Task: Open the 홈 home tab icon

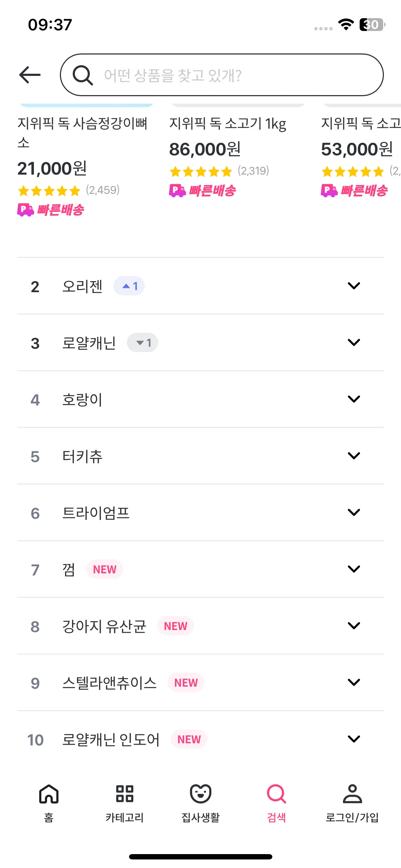Action: pos(49,794)
